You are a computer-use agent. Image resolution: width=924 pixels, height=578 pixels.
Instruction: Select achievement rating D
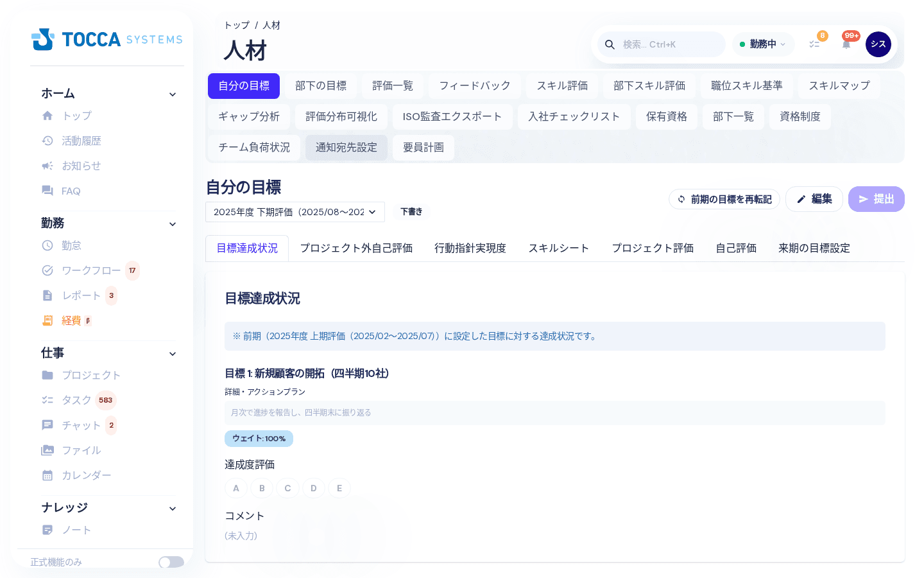(313, 488)
